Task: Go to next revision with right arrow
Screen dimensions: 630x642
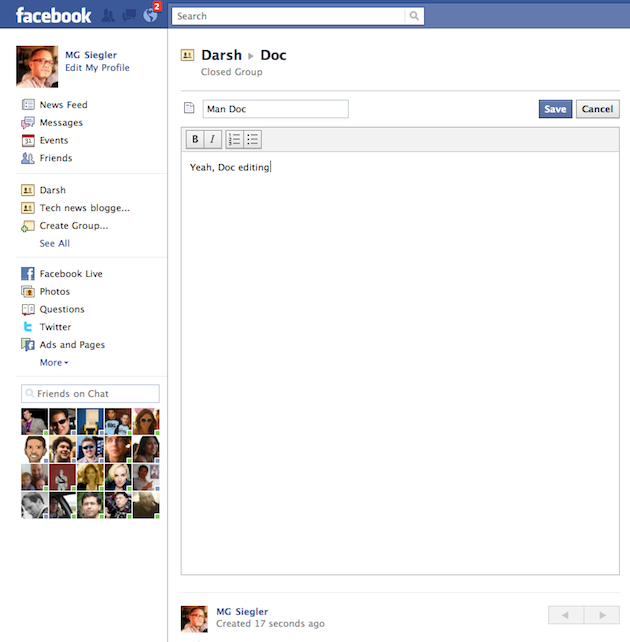Action: pyautogui.click(x=602, y=615)
